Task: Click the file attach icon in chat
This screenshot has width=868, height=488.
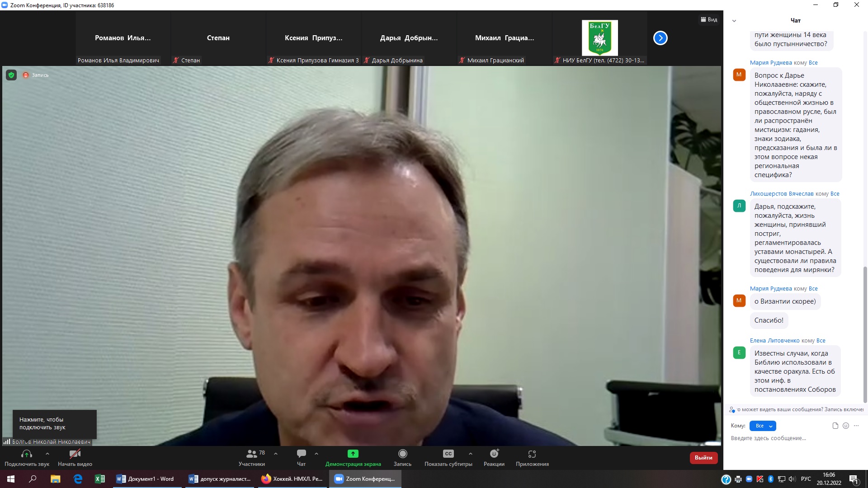Action: pos(835,426)
